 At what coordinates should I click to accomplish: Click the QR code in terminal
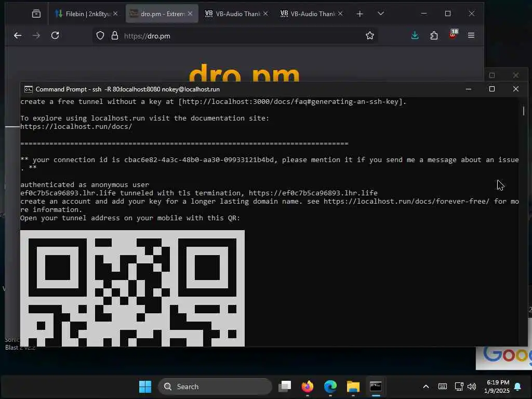(x=132, y=288)
